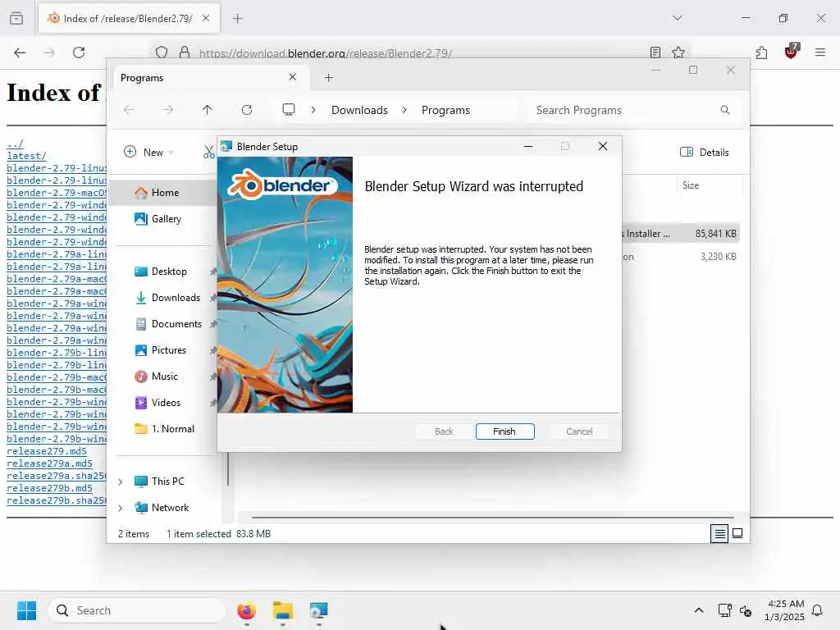Click the PC monitor icon in address bar
Viewport: 840px width, 630px height.
pyautogui.click(x=289, y=110)
